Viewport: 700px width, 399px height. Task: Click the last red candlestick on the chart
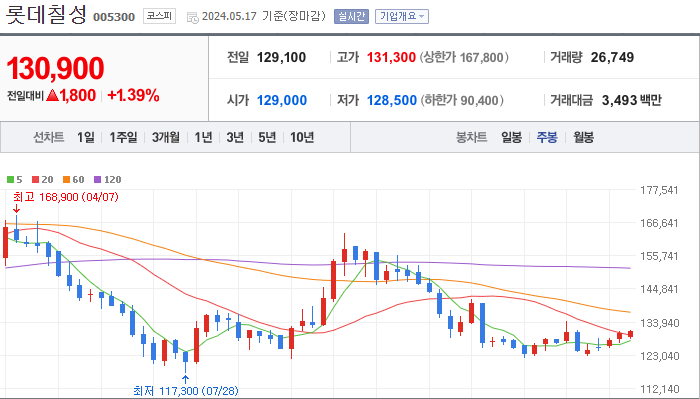pos(630,334)
